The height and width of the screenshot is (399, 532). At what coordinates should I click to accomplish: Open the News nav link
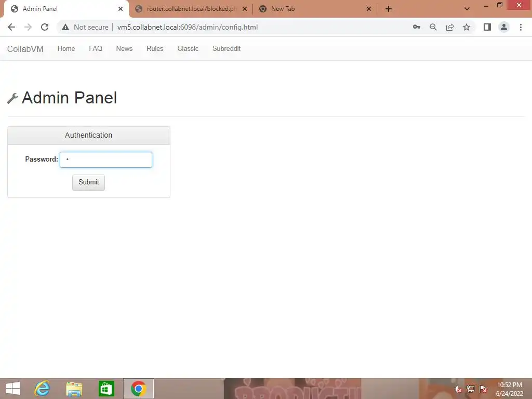pos(124,48)
